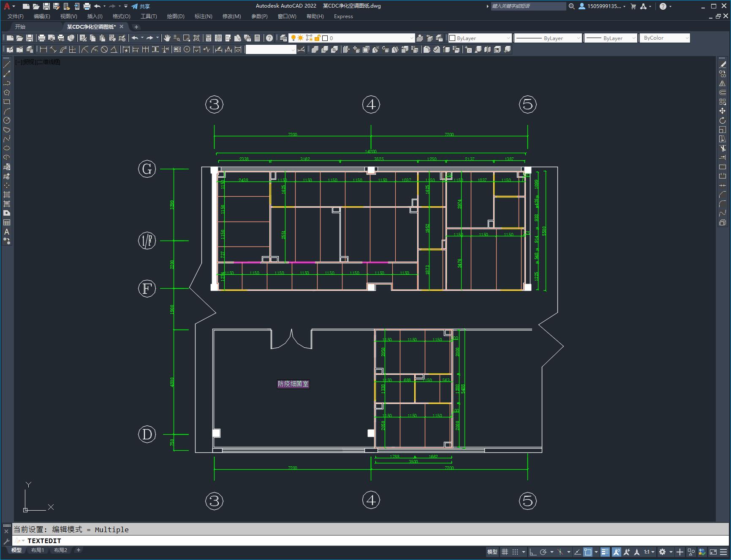Select the Polygon draw tool
The width and height of the screenshot is (731, 560).
tap(7, 92)
